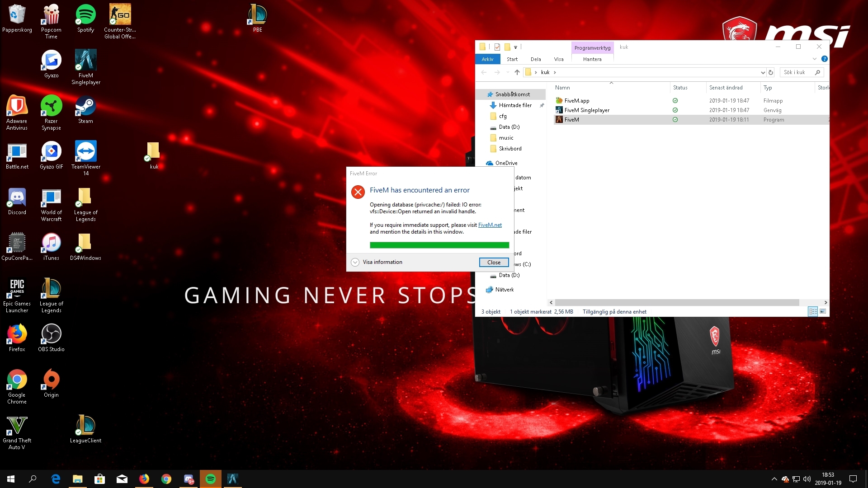
Task: Expand Visa information details
Action: click(355, 262)
